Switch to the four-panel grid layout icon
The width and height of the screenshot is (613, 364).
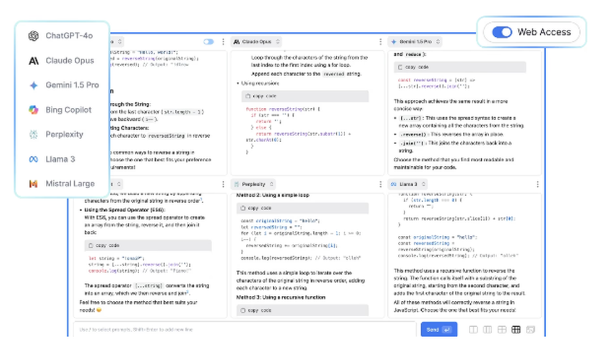pos(502,330)
